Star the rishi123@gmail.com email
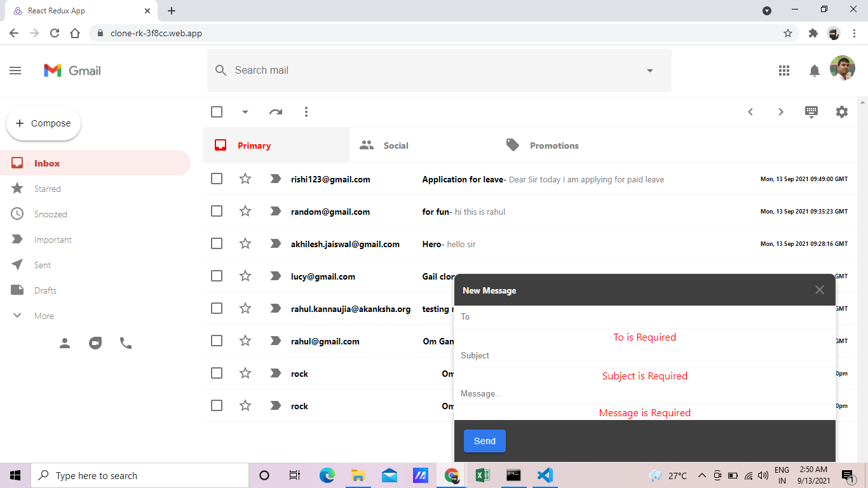The image size is (868, 488). pos(245,179)
